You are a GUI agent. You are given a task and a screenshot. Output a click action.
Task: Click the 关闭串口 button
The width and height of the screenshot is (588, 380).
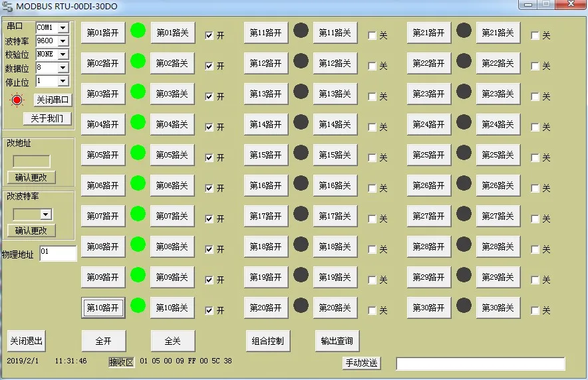click(53, 100)
